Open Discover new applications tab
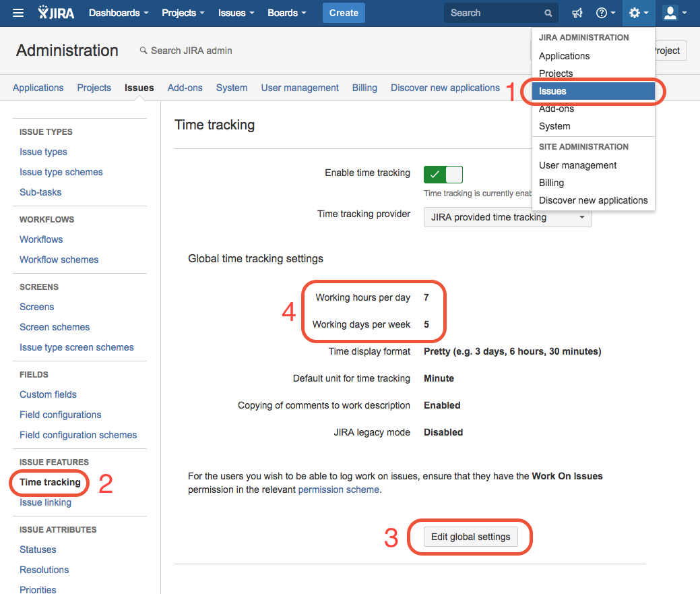Screen dimensions: 700x594 coord(445,88)
